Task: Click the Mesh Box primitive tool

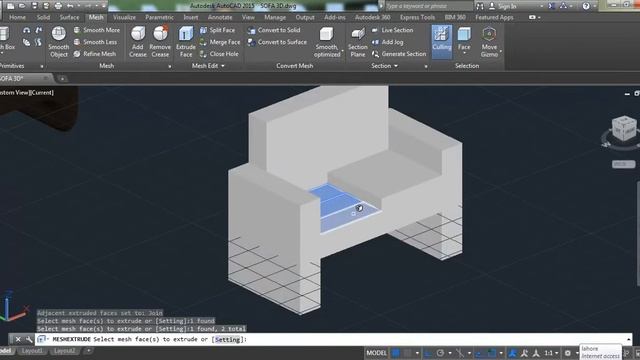Action: pos(6,39)
